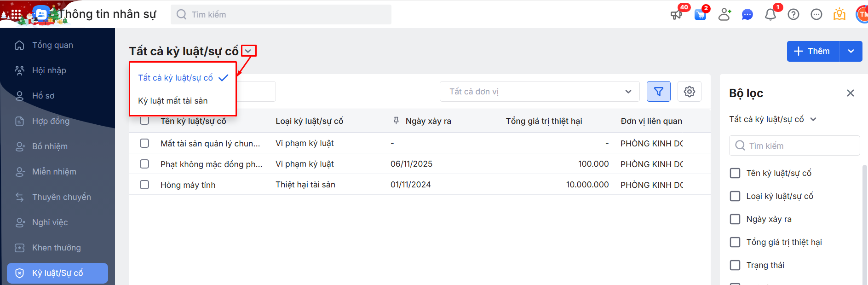Tick the Trạng thái filter checkbox
868x285 pixels.
735,265
